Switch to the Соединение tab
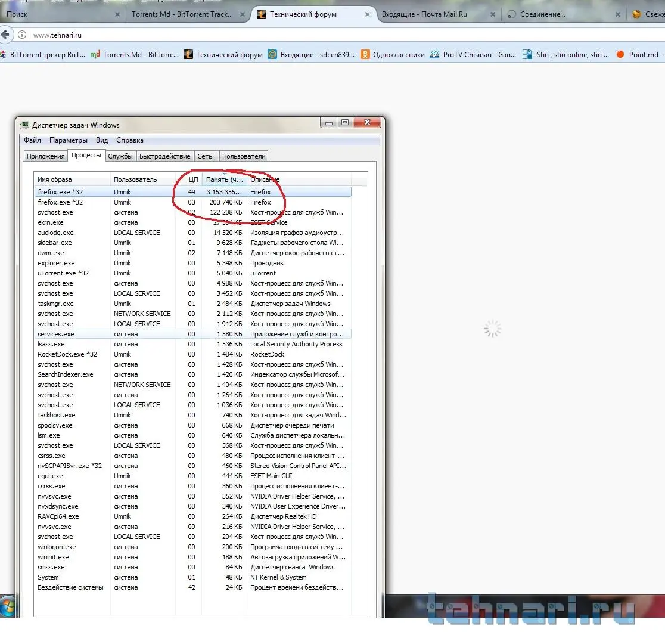Image resolution: width=665 pixels, height=644 pixels. pos(543,14)
